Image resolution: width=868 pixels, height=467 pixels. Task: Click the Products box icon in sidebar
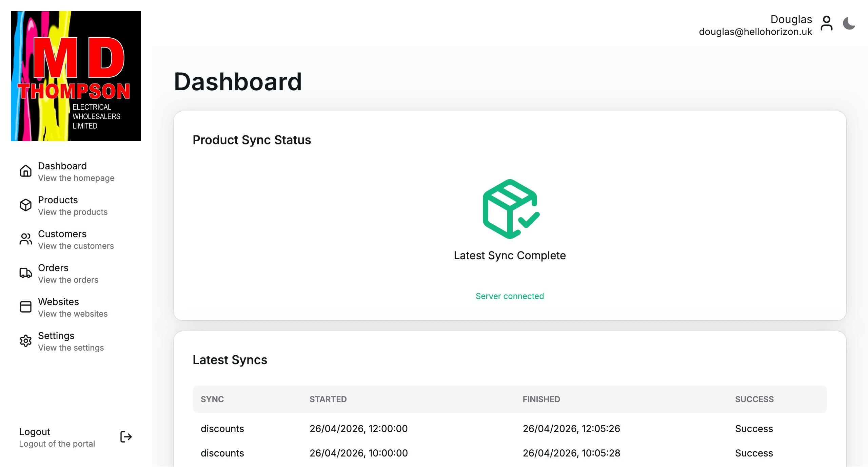[x=25, y=205]
